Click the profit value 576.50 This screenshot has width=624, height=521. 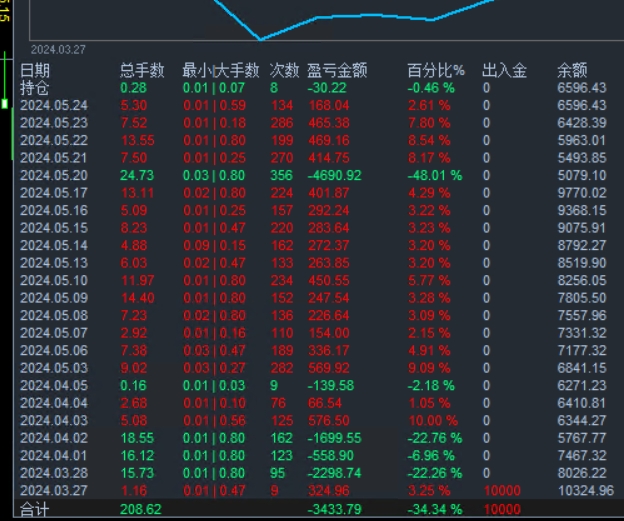click(x=329, y=421)
